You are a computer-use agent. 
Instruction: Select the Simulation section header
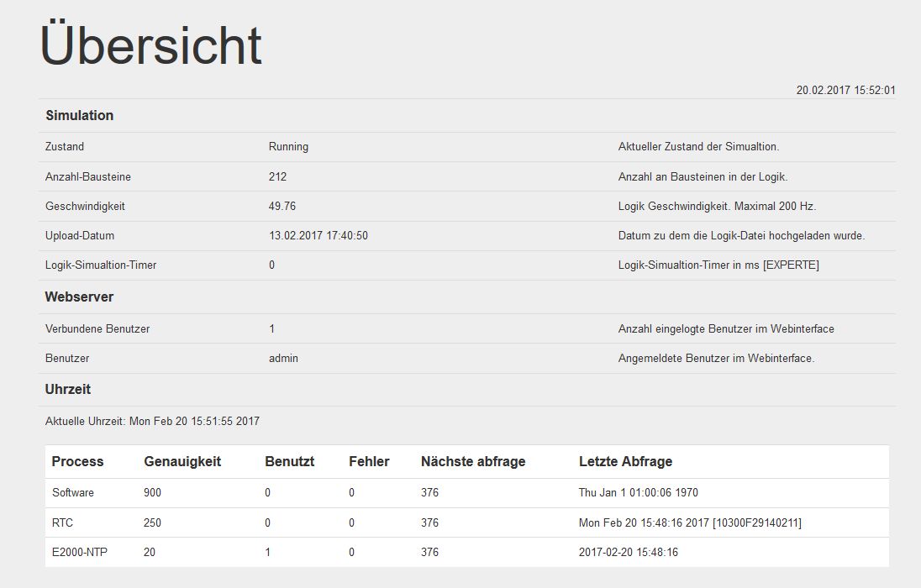coord(80,116)
